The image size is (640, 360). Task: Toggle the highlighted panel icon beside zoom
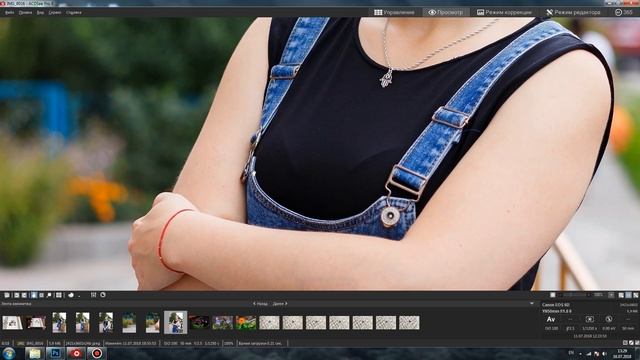[x=629, y=295]
